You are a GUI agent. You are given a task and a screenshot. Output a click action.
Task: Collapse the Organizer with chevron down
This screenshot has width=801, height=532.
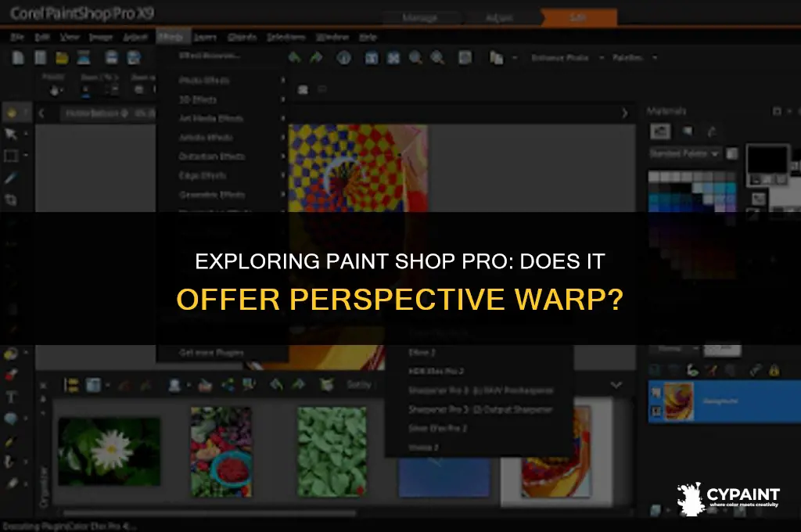click(x=616, y=385)
